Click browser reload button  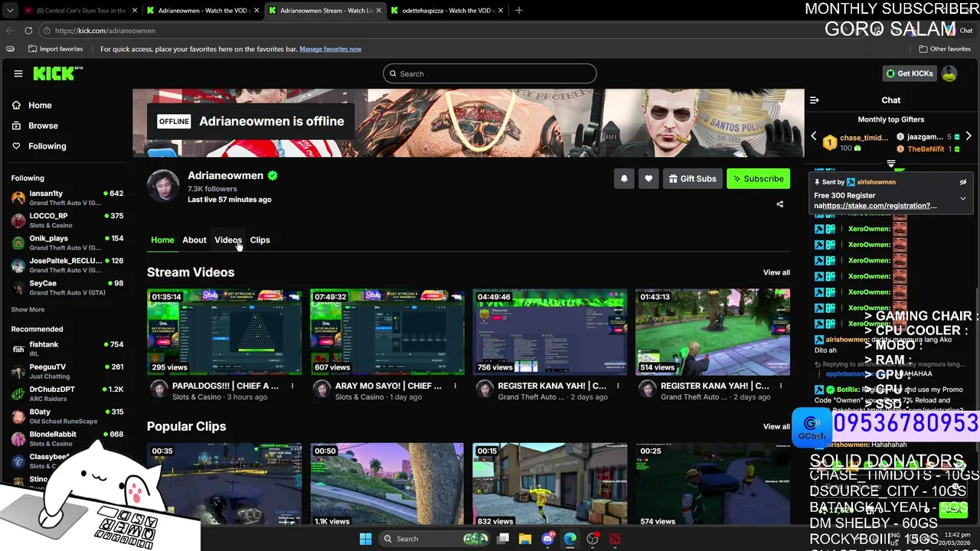tap(28, 31)
